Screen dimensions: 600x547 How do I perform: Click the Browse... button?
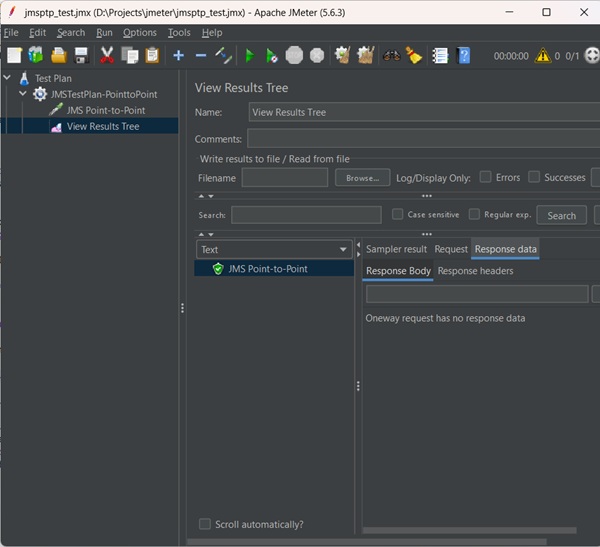coord(362,178)
